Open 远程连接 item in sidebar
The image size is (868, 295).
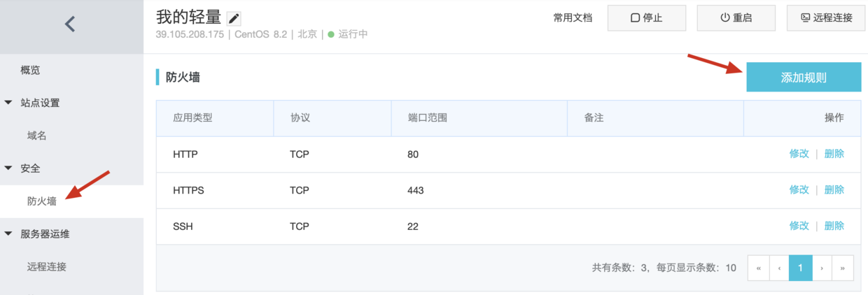click(x=47, y=266)
